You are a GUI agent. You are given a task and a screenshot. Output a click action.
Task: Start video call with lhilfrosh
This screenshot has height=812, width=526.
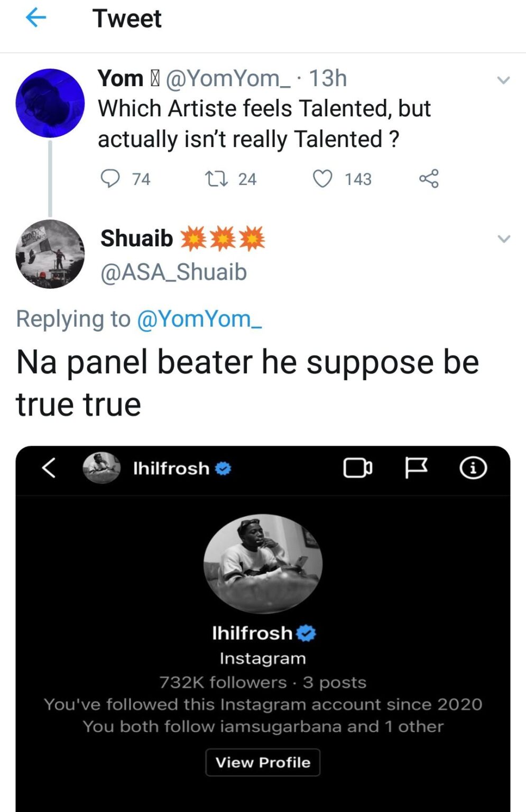pos(358,468)
